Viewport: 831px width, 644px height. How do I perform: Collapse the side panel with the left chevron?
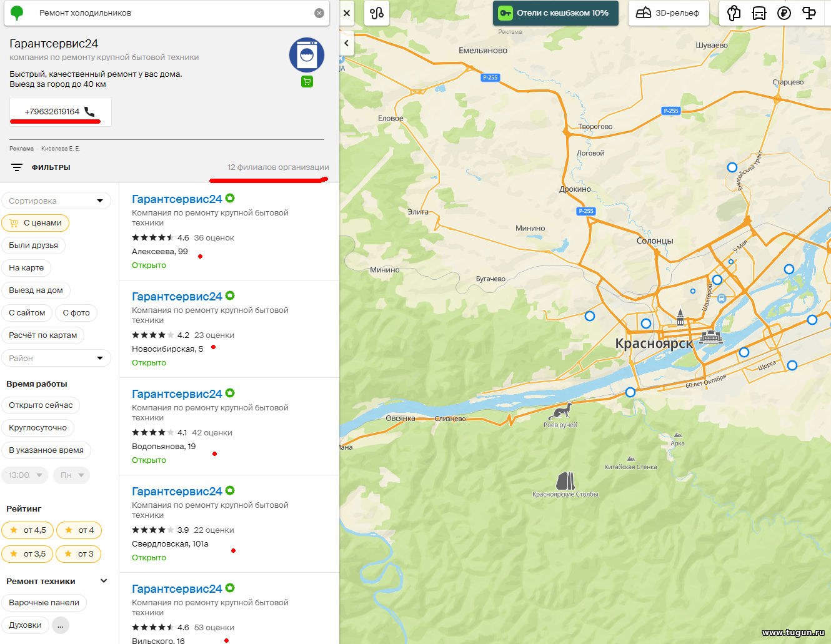(347, 43)
